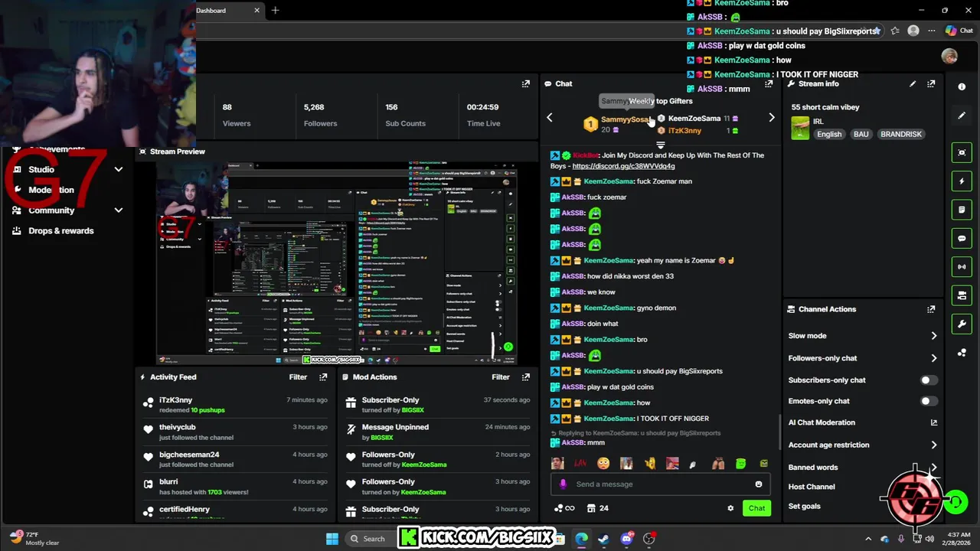
Task: Click the Windows Start button
Action: coord(332,539)
